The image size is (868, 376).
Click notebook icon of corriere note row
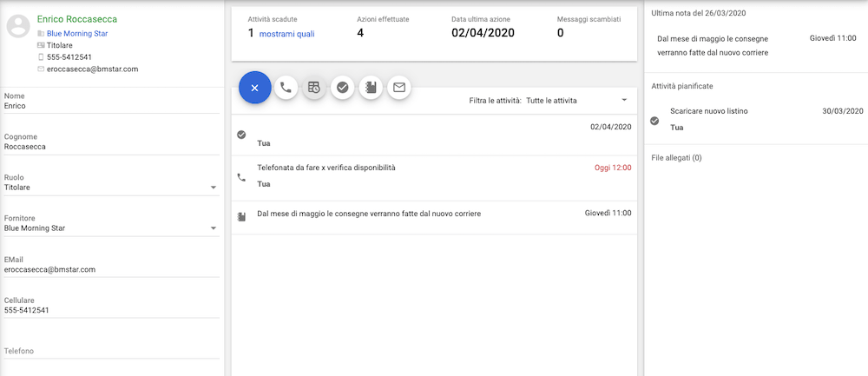240,216
